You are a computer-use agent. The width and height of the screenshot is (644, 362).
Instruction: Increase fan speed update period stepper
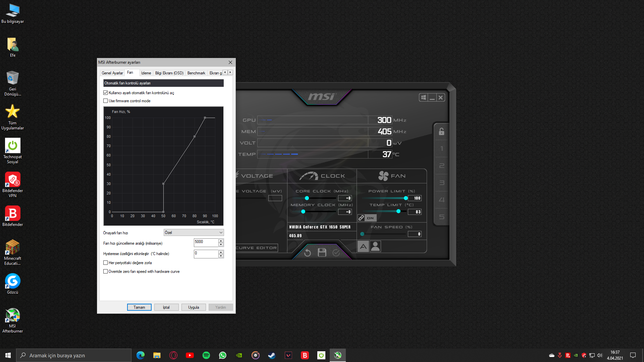tap(221, 241)
